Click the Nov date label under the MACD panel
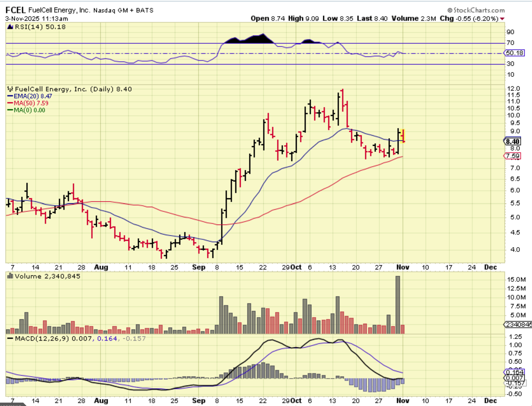This screenshot has height=406, width=532. [403, 401]
